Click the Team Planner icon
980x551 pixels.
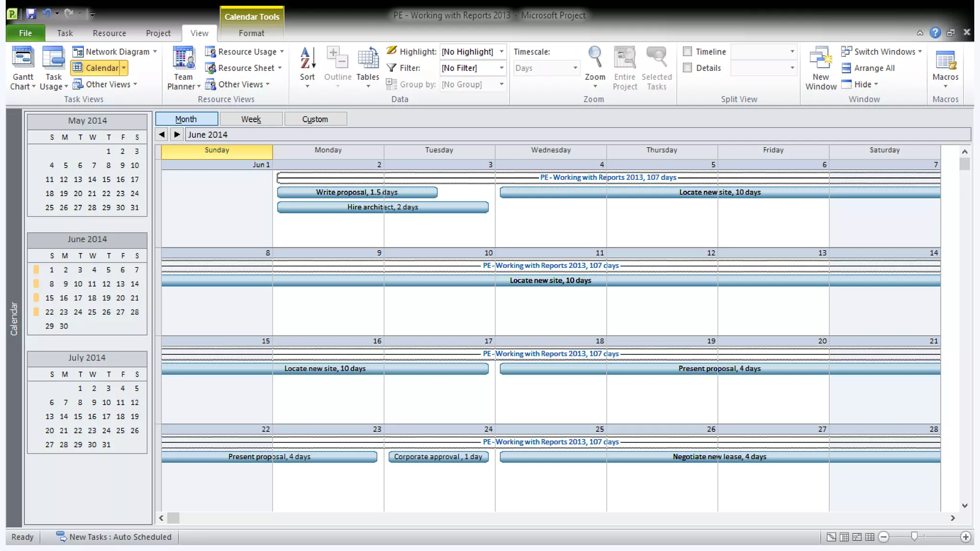point(183,58)
